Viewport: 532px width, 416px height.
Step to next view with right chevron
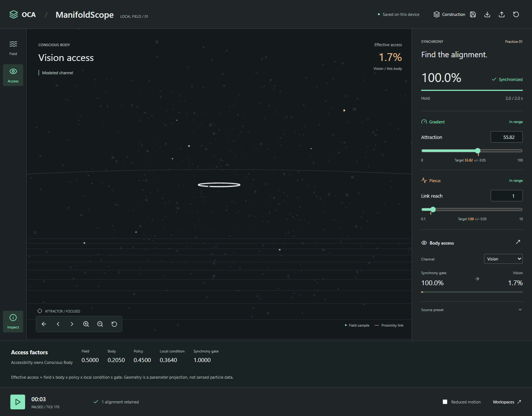[72, 324]
